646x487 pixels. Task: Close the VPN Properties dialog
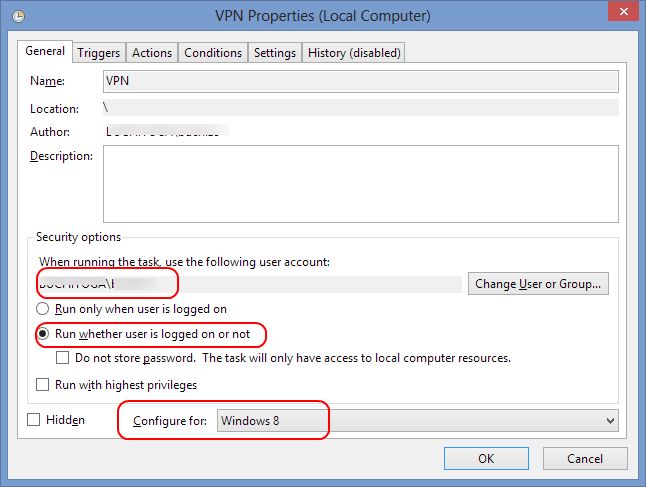[623, 11]
